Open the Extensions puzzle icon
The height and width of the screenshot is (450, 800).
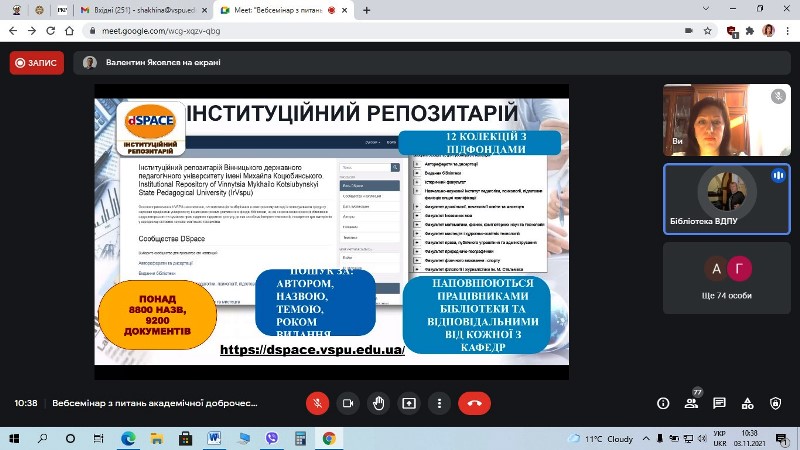tap(749, 31)
